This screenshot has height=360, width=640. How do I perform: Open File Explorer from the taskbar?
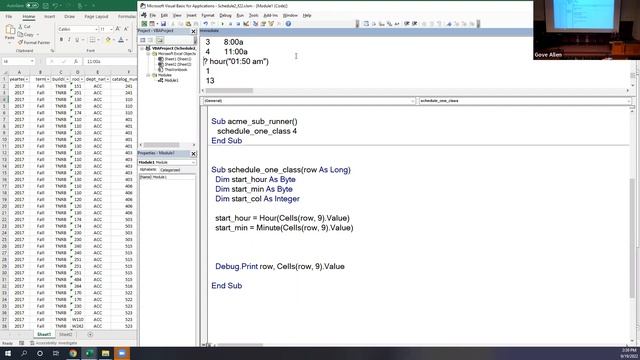106,353
